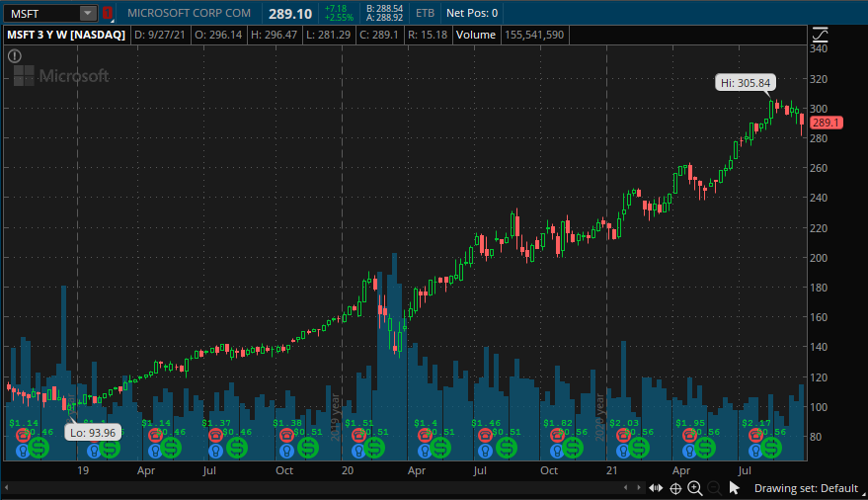Viewport: 868px width, 500px height.
Task: Click the +2.55% change value
Action: click(x=339, y=18)
